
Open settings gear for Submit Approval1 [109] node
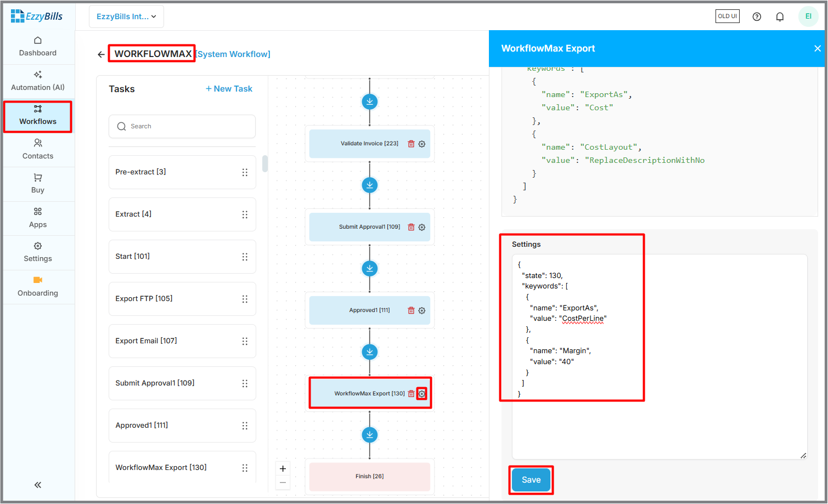point(422,227)
